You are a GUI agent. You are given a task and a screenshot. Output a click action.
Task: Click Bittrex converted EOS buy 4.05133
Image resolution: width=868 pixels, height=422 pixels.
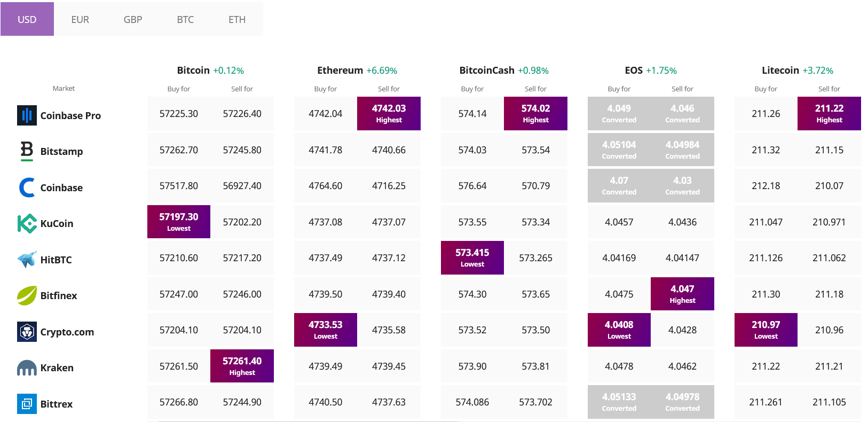[x=619, y=402]
